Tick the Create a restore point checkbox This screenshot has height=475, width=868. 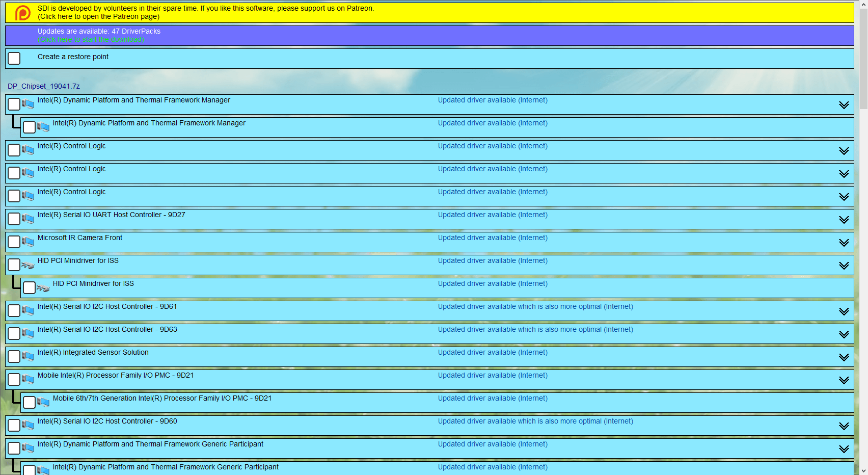point(14,58)
